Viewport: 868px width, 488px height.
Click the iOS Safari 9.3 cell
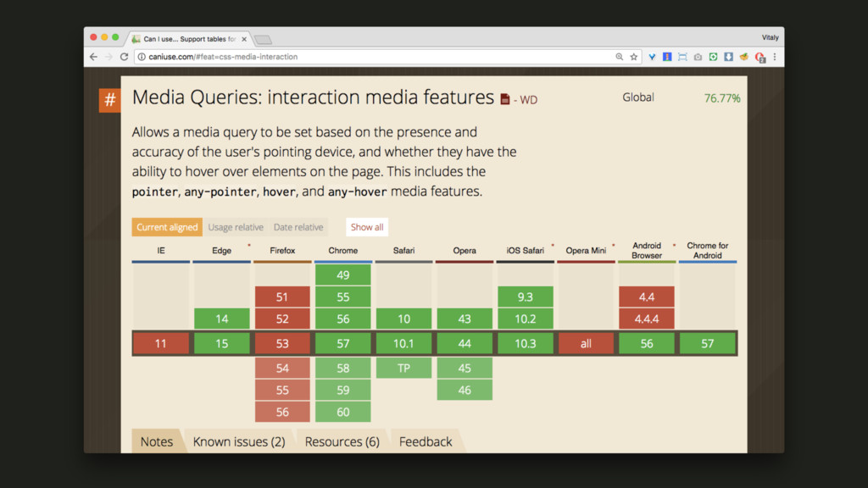[x=526, y=297]
